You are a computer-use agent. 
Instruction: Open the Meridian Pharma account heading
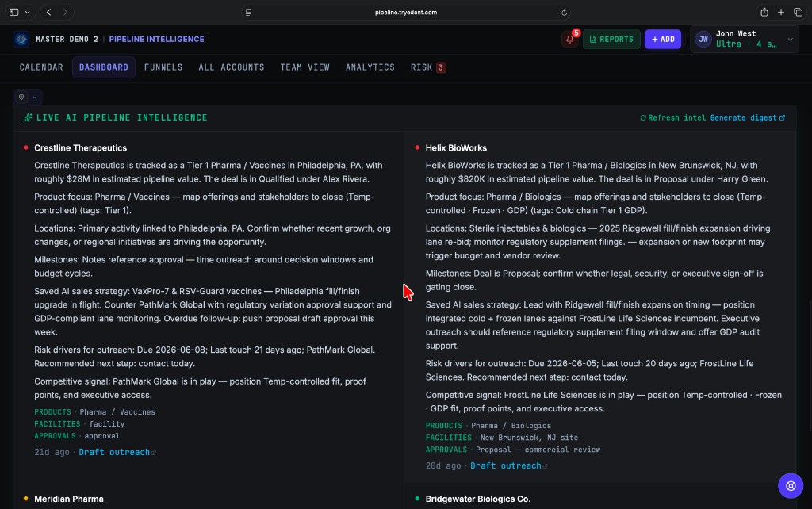[x=69, y=499]
